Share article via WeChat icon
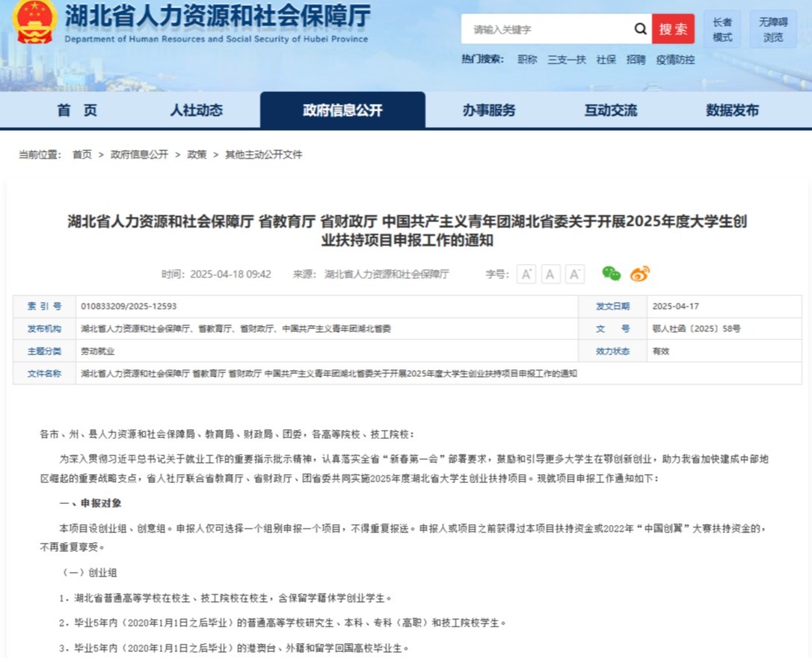 point(612,274)
